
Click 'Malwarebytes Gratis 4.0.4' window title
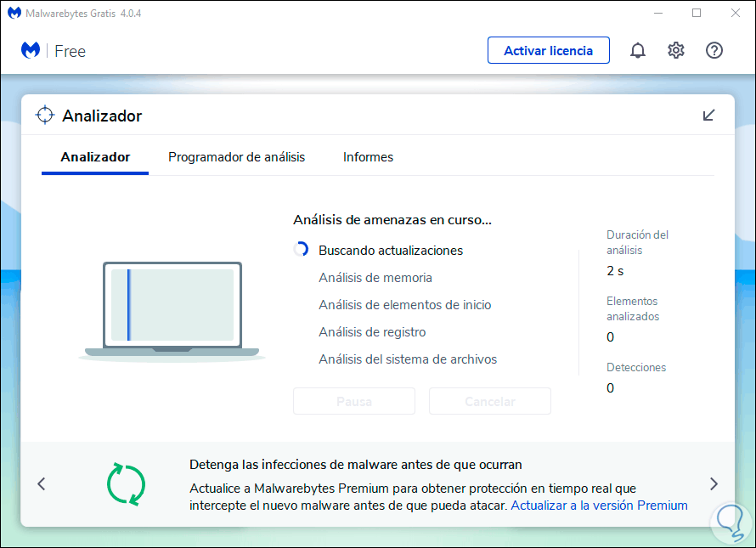[83, 14]
